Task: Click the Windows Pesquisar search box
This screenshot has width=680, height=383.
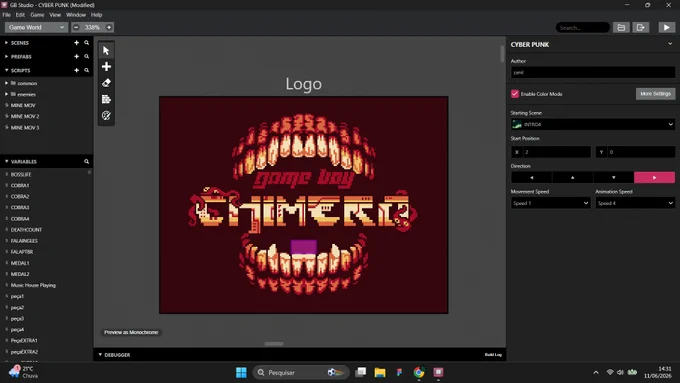Action: point(301,372)
